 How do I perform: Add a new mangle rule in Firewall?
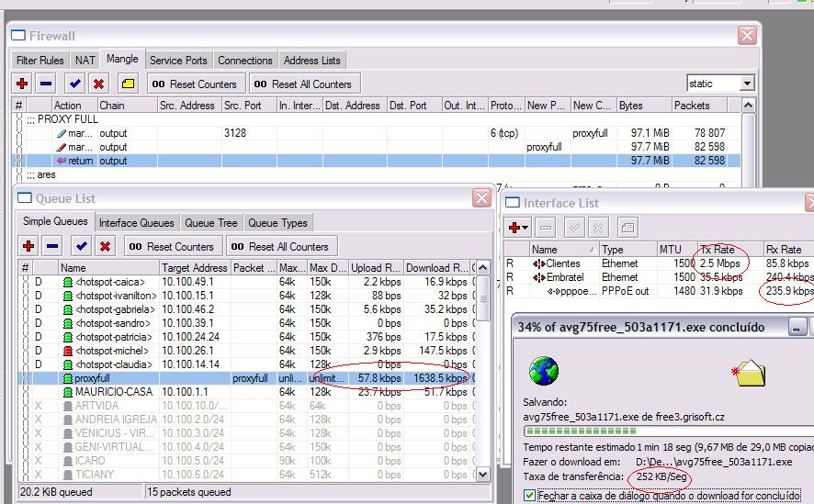(22, 84)
